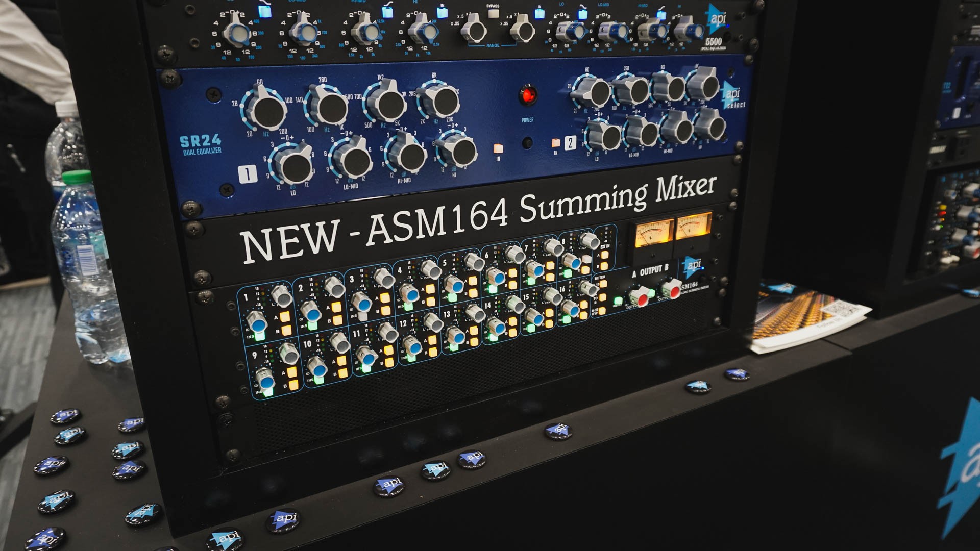
Task: Toggle bus A button on mixer channel 9
Action: [x=292, y=372]
